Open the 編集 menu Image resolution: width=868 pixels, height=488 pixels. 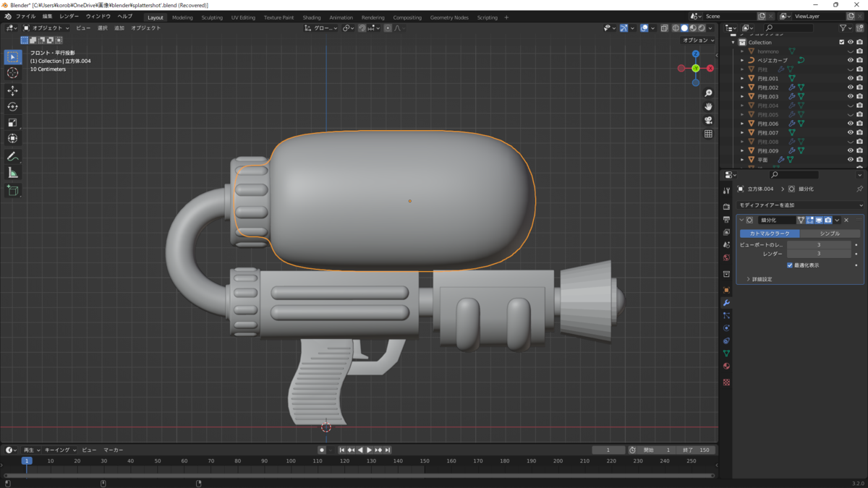click(x=47, y=16)
